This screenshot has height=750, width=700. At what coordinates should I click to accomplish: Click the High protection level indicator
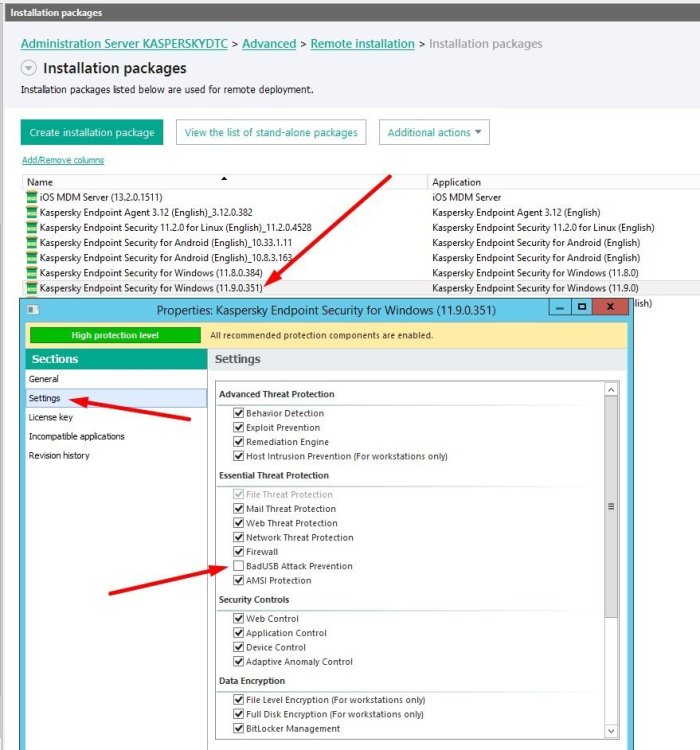coord(115,335)
